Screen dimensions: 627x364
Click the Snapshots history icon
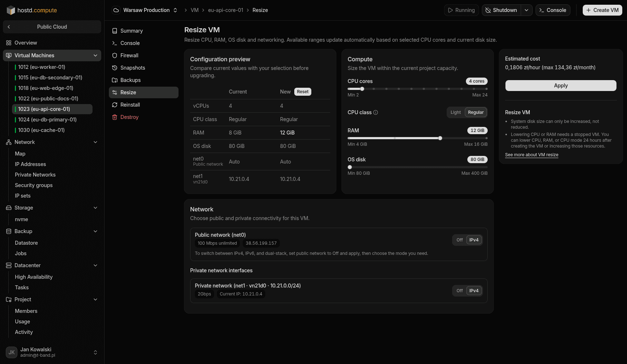(x=115, y=68)
